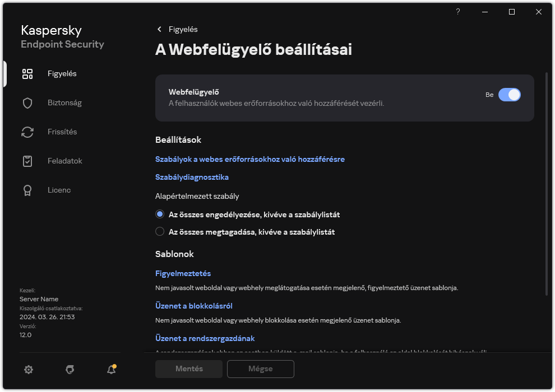Open the notifications bell
The image size is (555, 392).
111,370
